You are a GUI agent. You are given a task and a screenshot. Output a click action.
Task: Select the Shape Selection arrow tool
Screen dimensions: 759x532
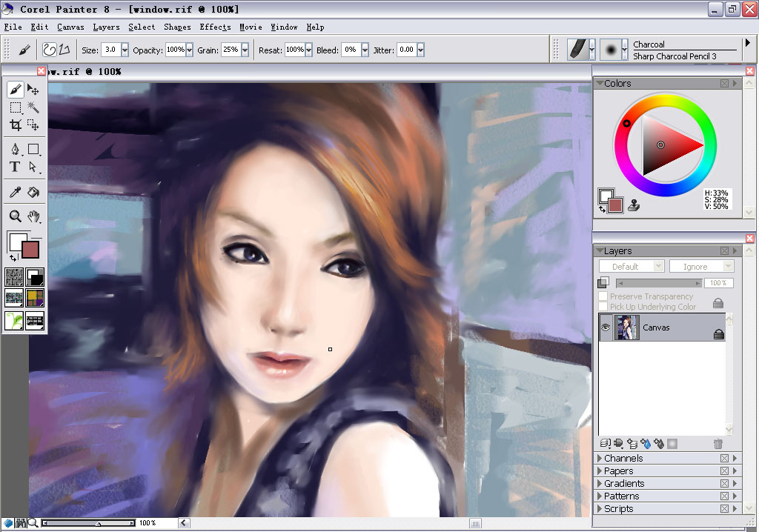pyautogui.click(x=33, y=167)
